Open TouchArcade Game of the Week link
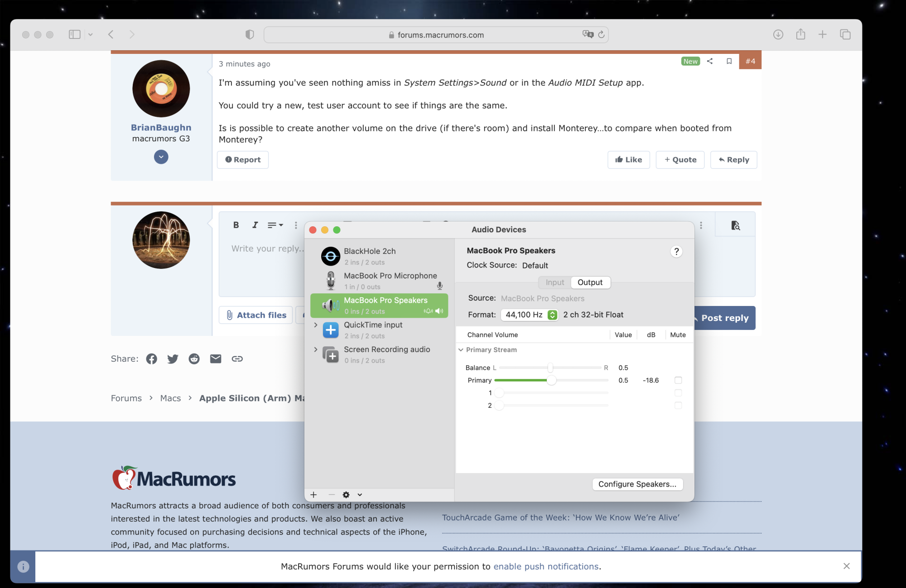The height and width of the screenshot is (588, 906). click(x=561, y=518)
